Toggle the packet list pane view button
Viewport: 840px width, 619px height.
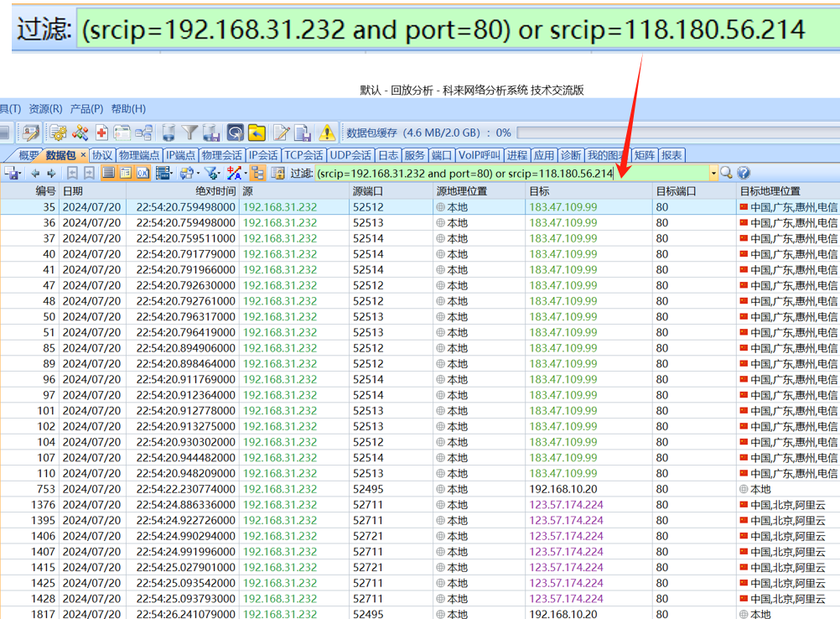pos(108,174)
